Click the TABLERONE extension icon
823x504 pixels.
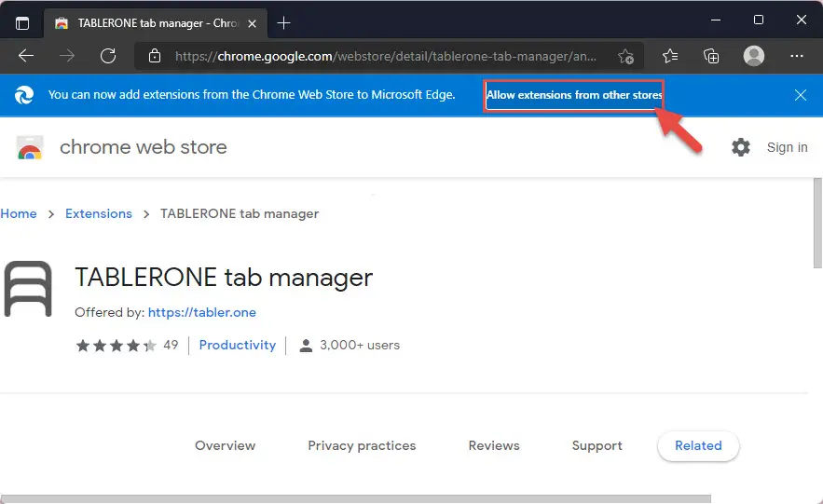pyautogui.click(x=28, y=289)
